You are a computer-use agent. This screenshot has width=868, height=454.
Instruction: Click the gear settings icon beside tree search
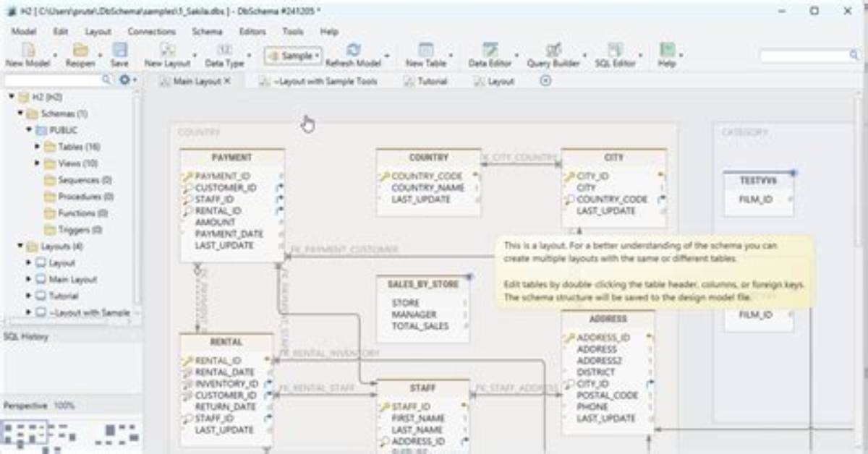(124, 80)
